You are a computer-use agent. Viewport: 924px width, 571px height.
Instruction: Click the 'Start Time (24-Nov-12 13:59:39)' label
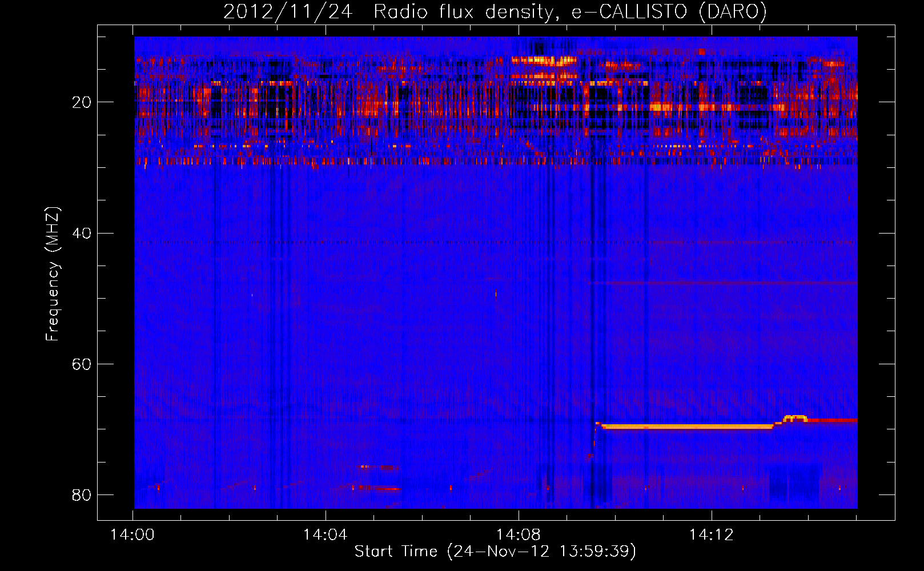click(x=495, y=552)
